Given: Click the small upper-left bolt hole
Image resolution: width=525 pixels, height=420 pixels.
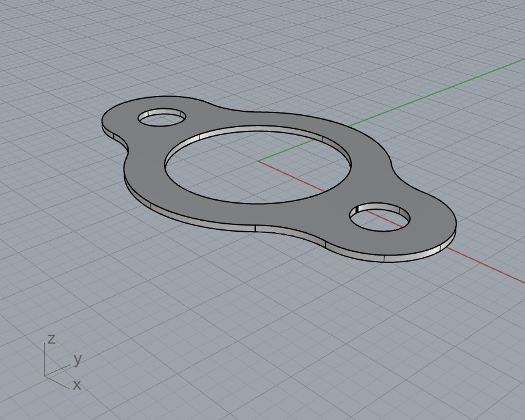Looking at the screenshot, I should tap(162, 117).
